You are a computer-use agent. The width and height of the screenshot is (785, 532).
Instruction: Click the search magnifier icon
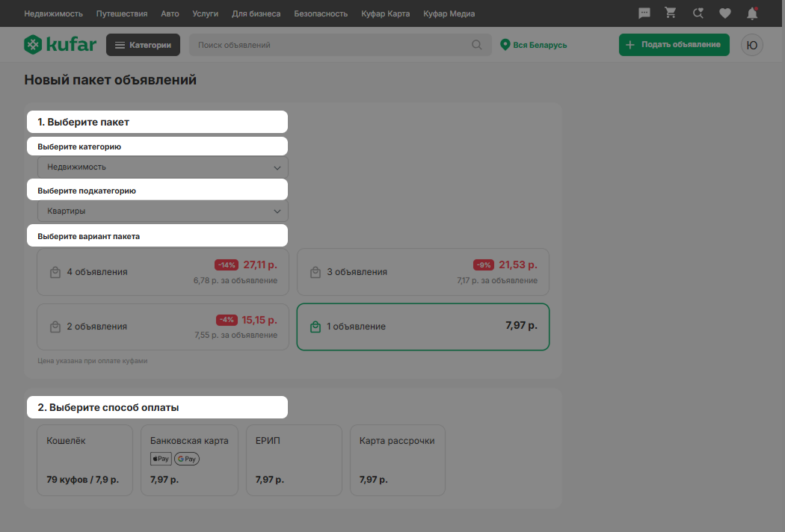tap(477, 45)
